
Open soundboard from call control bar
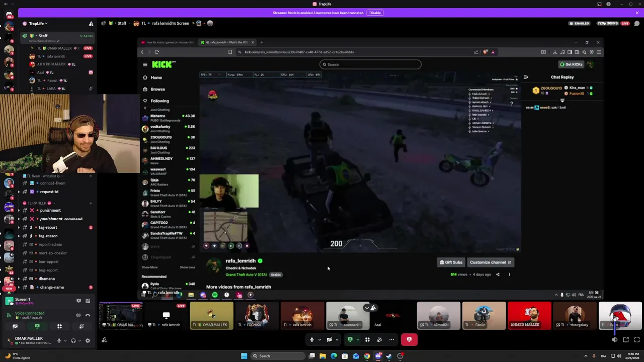click(379, 339)
